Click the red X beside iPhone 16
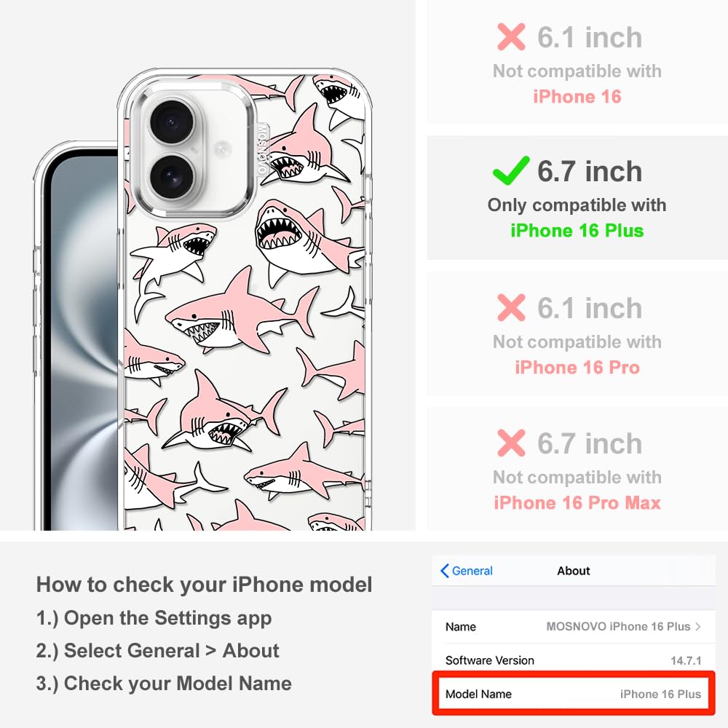728x728 pixels. (511, 36)
